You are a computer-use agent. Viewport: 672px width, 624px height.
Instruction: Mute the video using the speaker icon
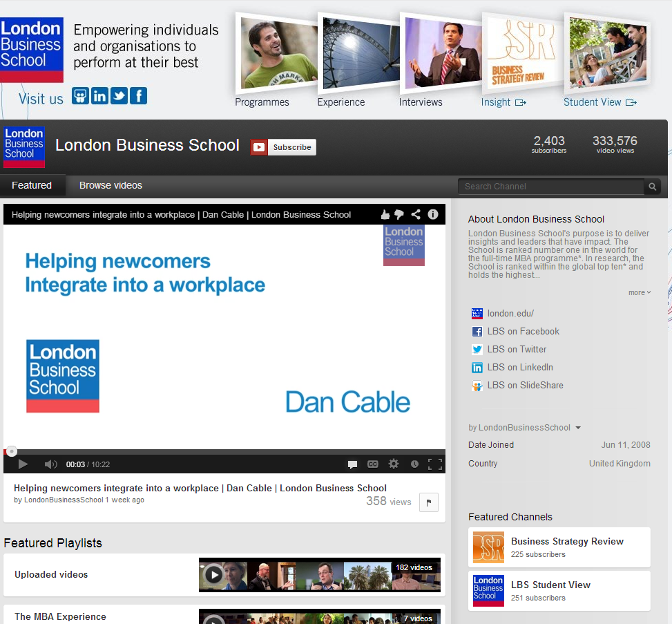tap(50, 464)
